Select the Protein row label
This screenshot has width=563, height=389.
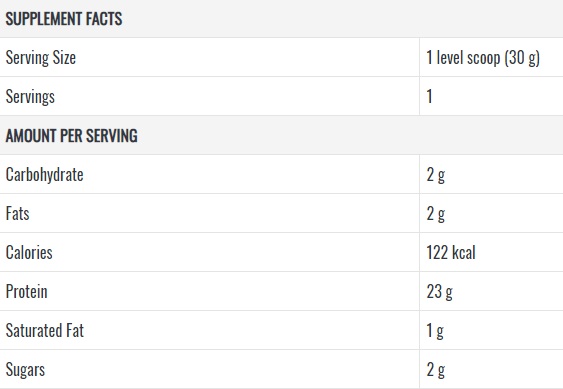pyautogui.click(x=27, y=291)
